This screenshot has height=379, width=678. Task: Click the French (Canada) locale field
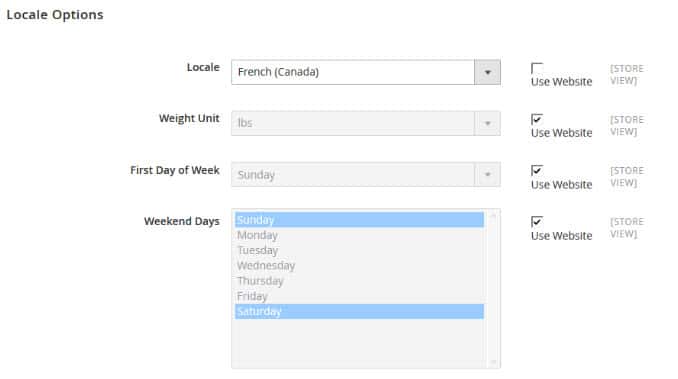(x=366, y=72)
